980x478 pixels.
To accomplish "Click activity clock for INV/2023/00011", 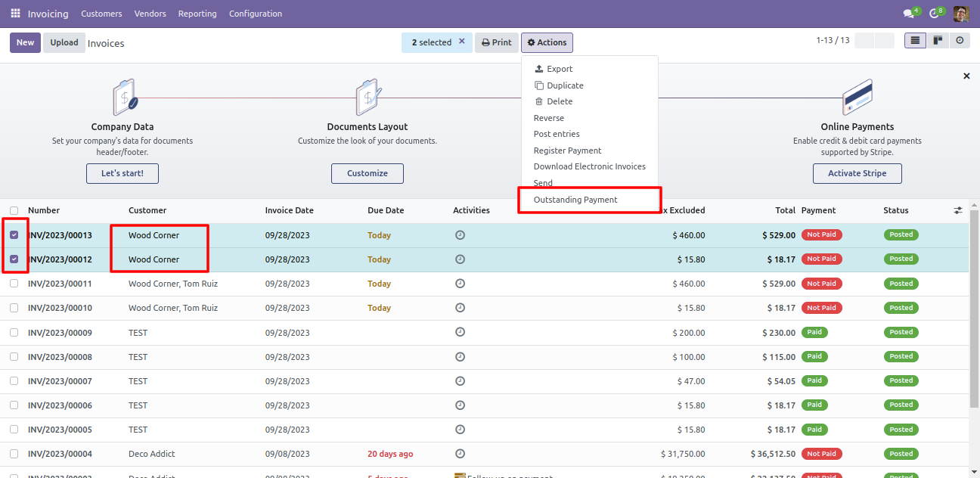I will [460, 284].
